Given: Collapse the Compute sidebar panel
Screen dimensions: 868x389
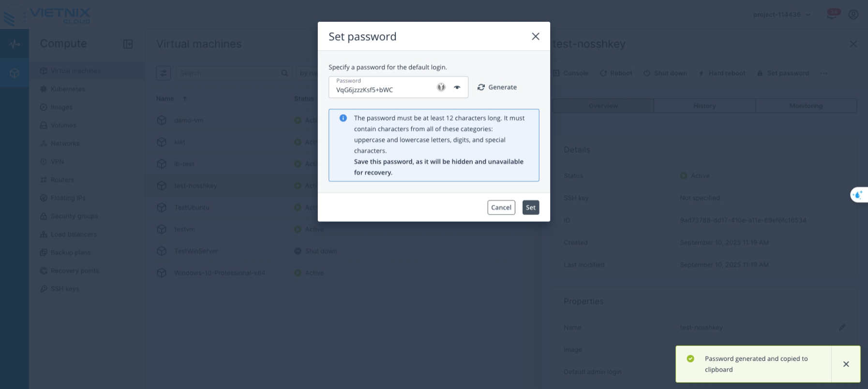Looking at the screenshot, I should [127, 43].
